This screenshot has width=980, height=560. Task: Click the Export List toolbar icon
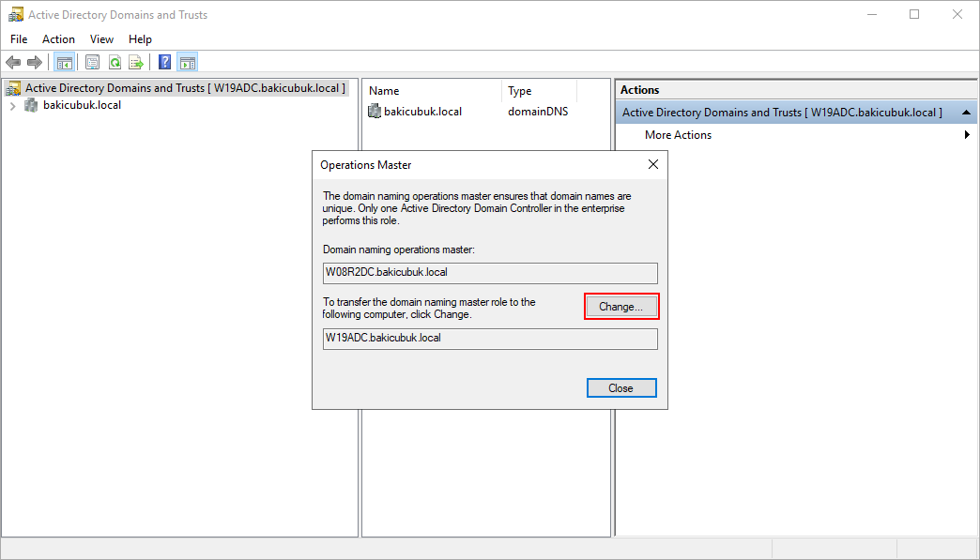coord(136,63)
